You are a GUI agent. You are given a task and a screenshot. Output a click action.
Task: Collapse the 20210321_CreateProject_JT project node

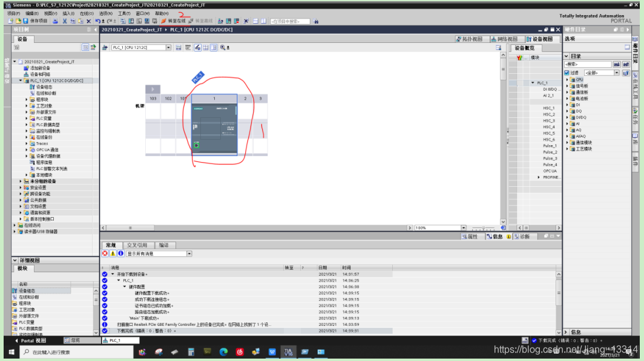point(15,62)
